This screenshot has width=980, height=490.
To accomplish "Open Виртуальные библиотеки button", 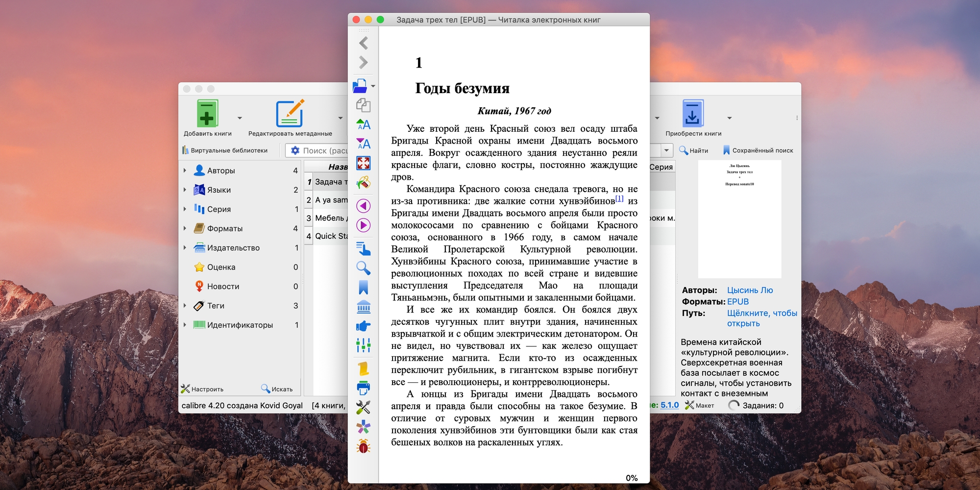I will pos(225,150).
